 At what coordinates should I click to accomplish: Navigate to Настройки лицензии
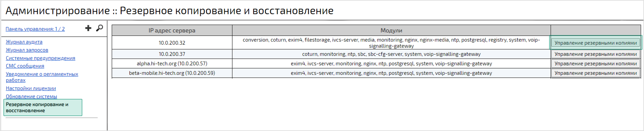click(31, 88)
